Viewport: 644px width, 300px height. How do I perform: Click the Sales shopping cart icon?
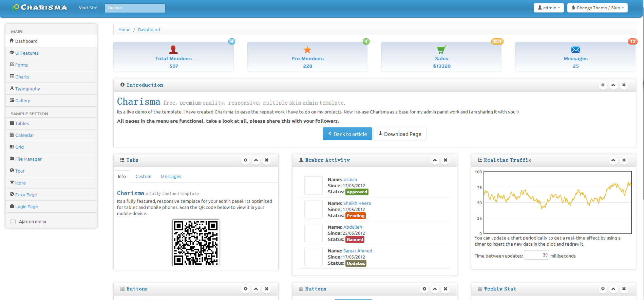tap(441, 50)
